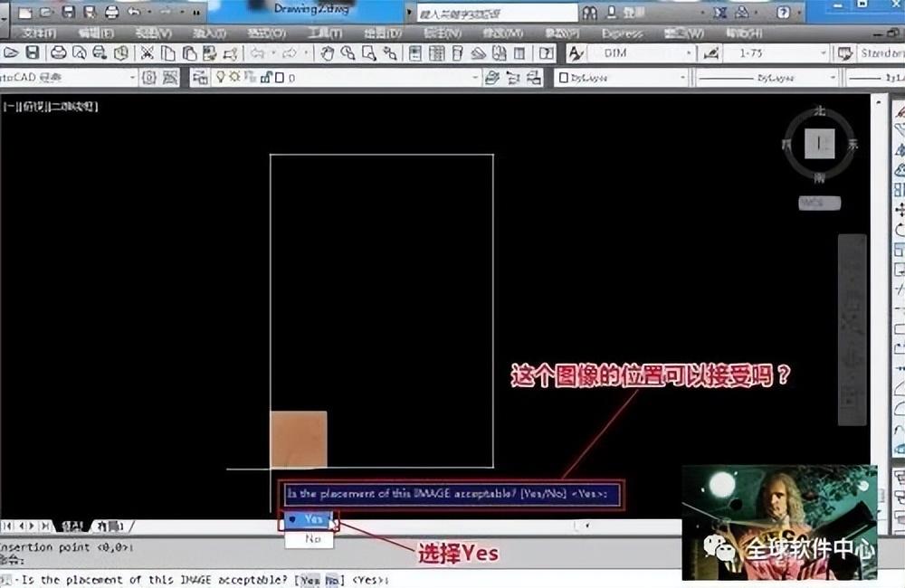Select the Move tool in right toolbar
The image size is (905, 588).
point(900,210)
